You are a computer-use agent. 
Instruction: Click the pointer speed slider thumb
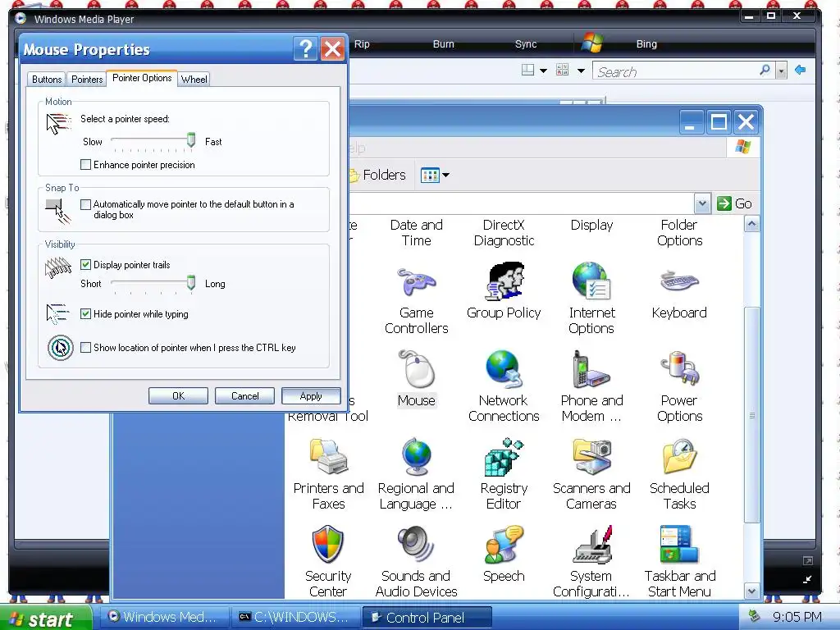tap(190, 140)
